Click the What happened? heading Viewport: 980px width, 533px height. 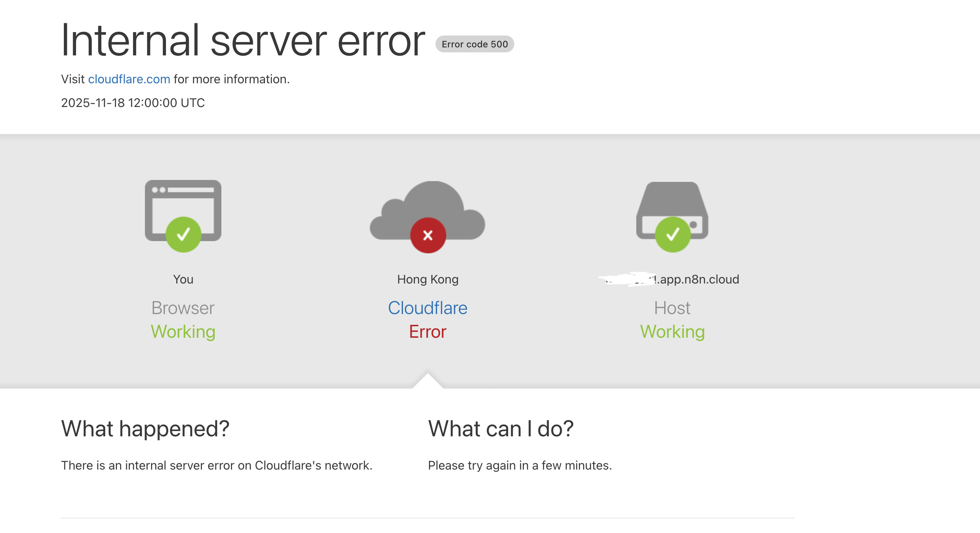(145, 429)
